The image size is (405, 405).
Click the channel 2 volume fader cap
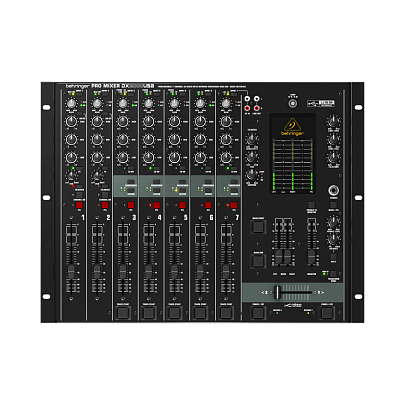(97, 271)
